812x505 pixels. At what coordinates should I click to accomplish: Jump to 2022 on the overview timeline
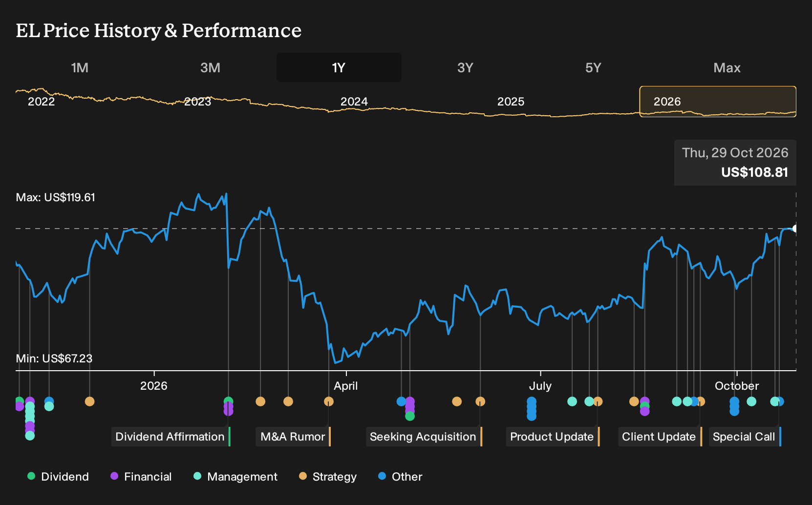pyautogui.click(x=41, y=102)
